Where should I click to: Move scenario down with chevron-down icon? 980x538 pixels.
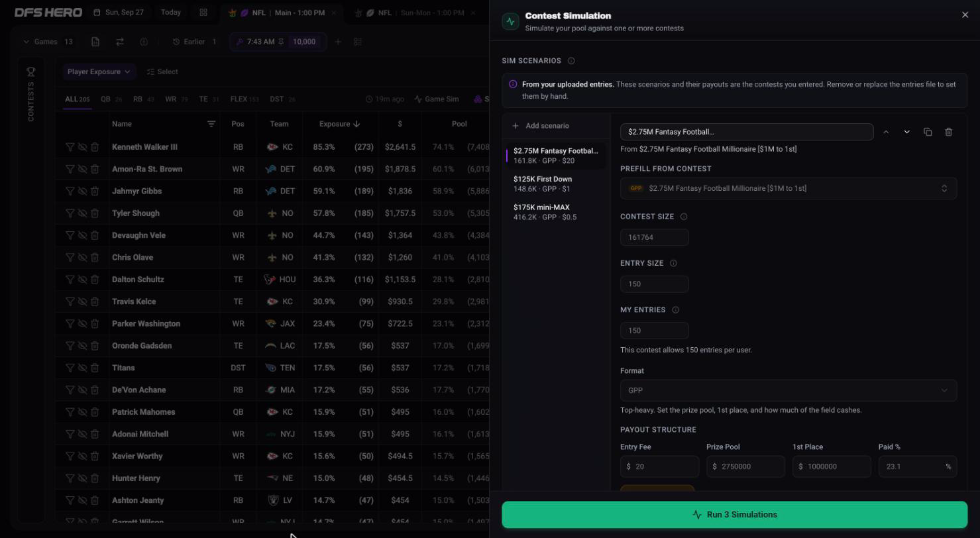[907, 132]
